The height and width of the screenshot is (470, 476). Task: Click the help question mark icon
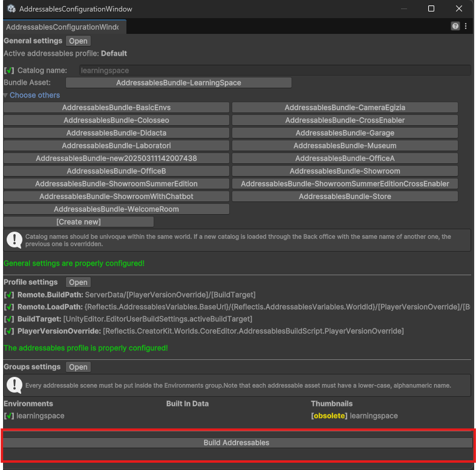click(x=455, y=27)
